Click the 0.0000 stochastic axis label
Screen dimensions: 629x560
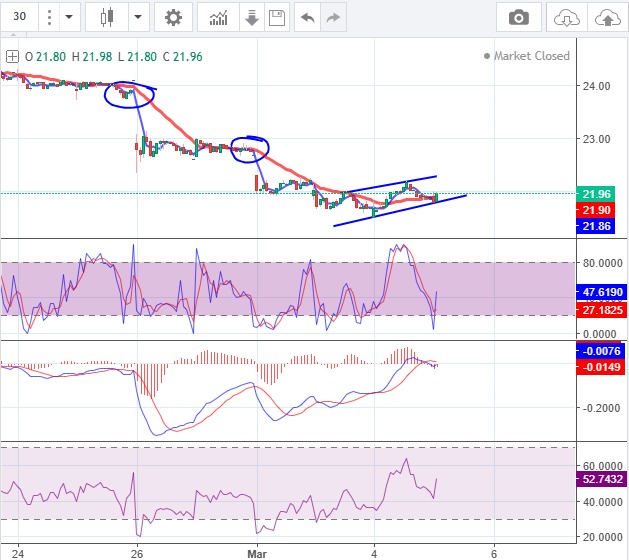(600, 334)
